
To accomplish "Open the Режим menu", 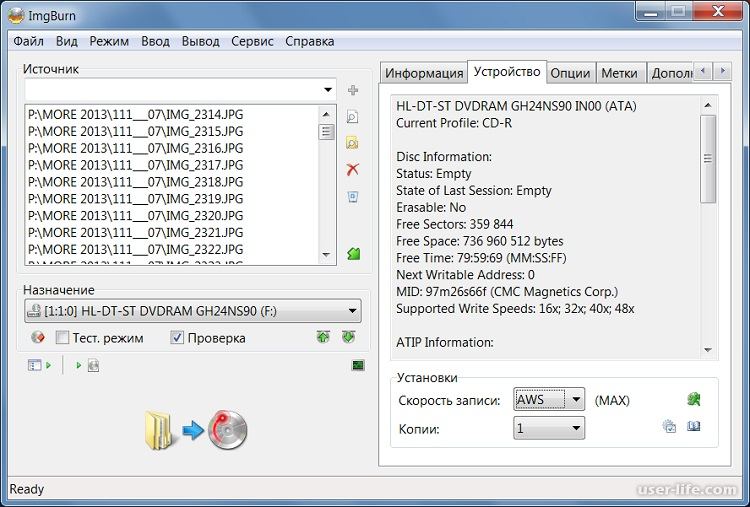I will click(109, 41).
